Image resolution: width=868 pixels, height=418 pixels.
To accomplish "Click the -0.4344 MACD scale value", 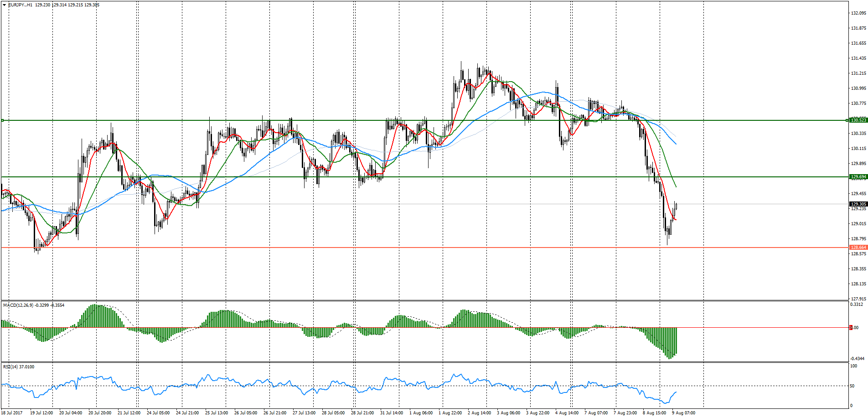I will pyautogui.click(x=857, y=359).
